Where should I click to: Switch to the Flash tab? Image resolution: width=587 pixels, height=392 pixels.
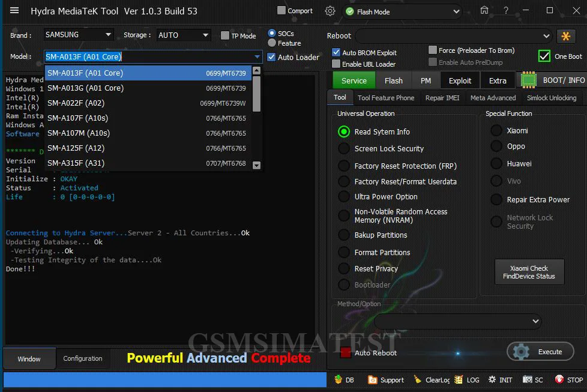pos(394,80)
